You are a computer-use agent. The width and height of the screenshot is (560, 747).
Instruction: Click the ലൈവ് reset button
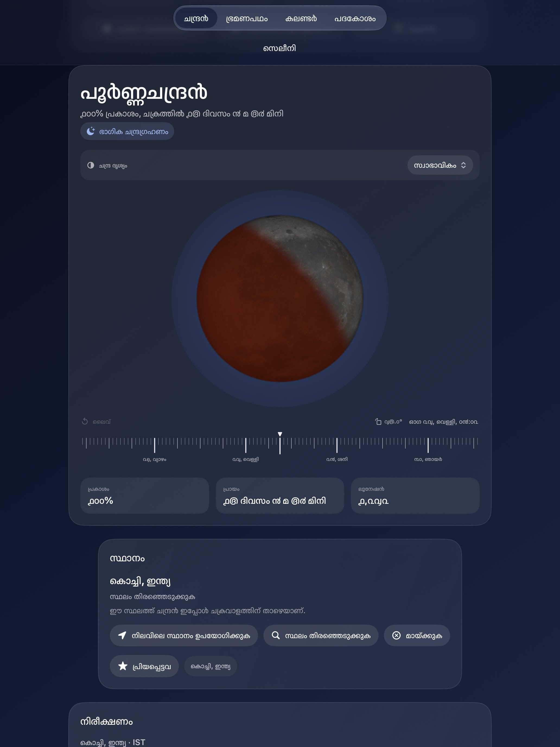coord(96,422)
